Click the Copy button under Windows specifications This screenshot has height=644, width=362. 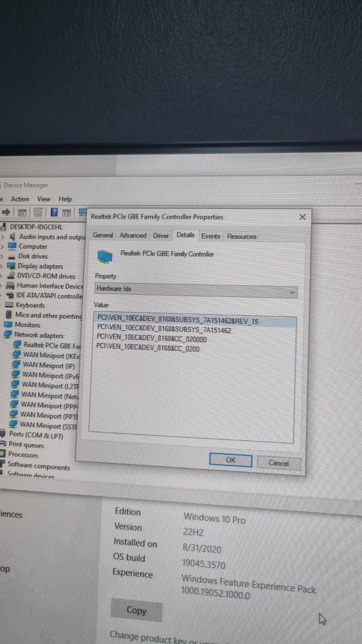point(137,610)
